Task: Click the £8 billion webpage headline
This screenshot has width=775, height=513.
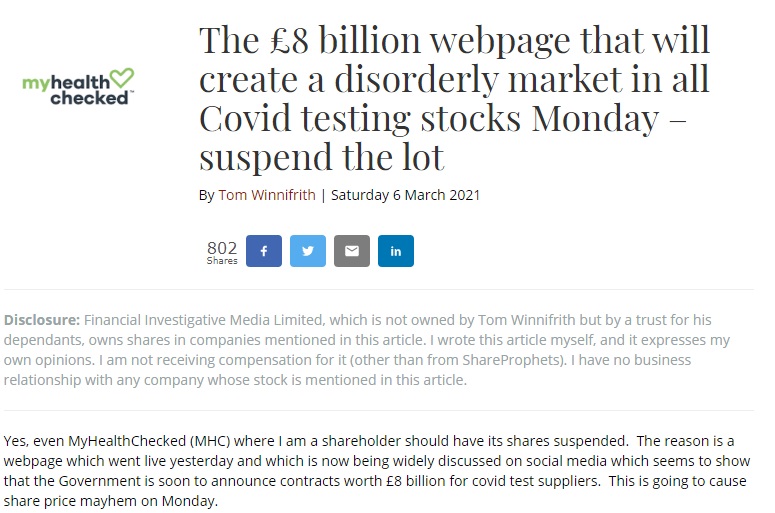Action: pyautogui.click(x=454, y=98)
